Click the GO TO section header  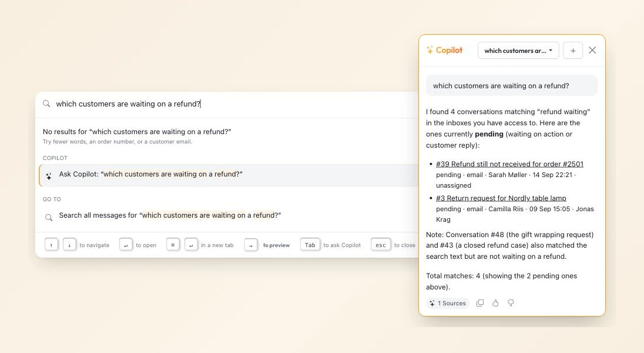point(52,199)
